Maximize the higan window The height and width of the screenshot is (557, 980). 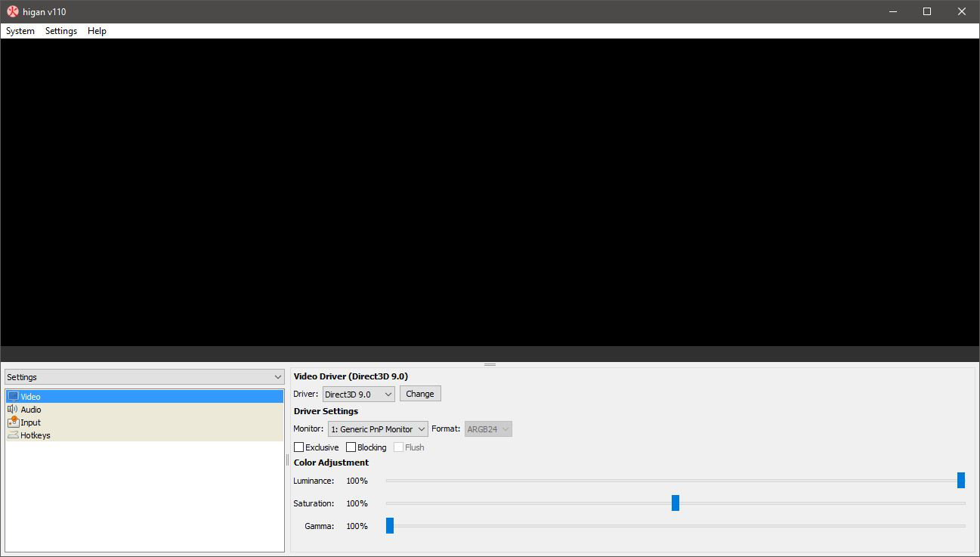pos(927,11)
